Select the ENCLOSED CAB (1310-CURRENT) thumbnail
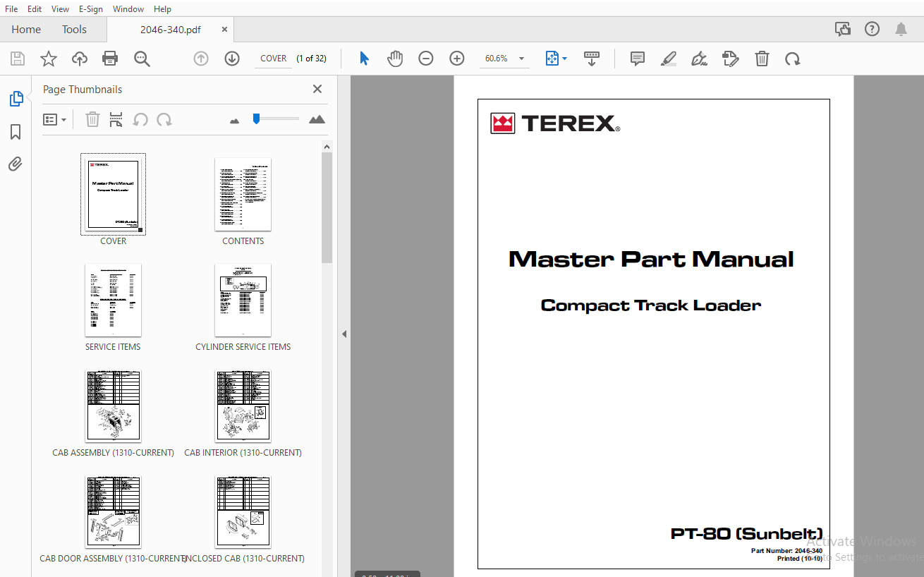Screen dimensions: 924x577 [x=243, y=512]
